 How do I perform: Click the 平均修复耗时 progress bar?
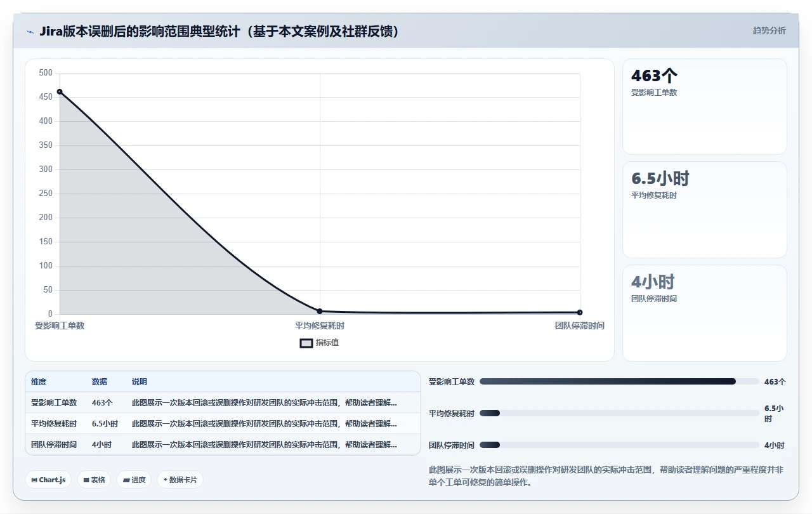(619, 413)
